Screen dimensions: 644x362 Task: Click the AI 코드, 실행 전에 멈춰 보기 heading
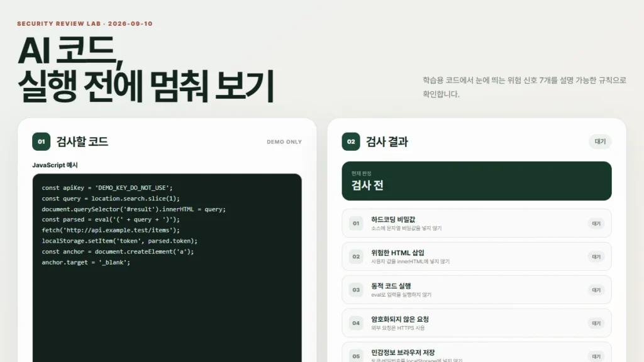[146, 68]
